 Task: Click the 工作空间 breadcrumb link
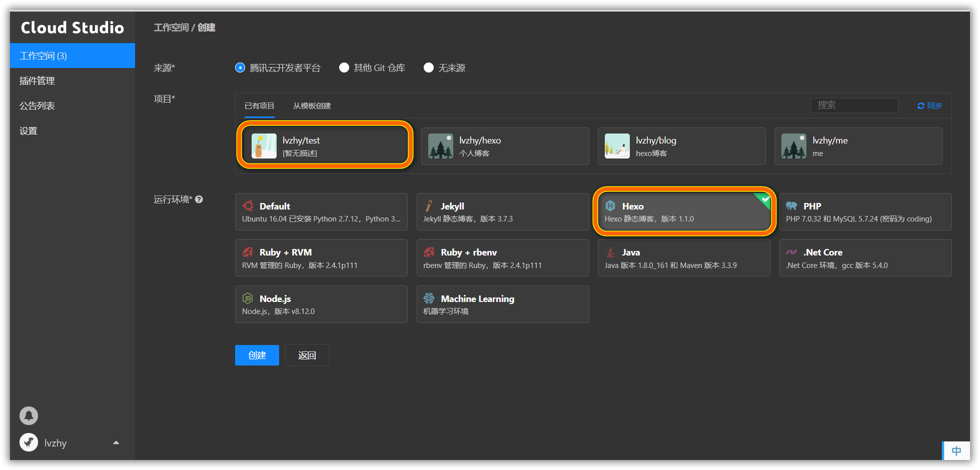point(171,27)
